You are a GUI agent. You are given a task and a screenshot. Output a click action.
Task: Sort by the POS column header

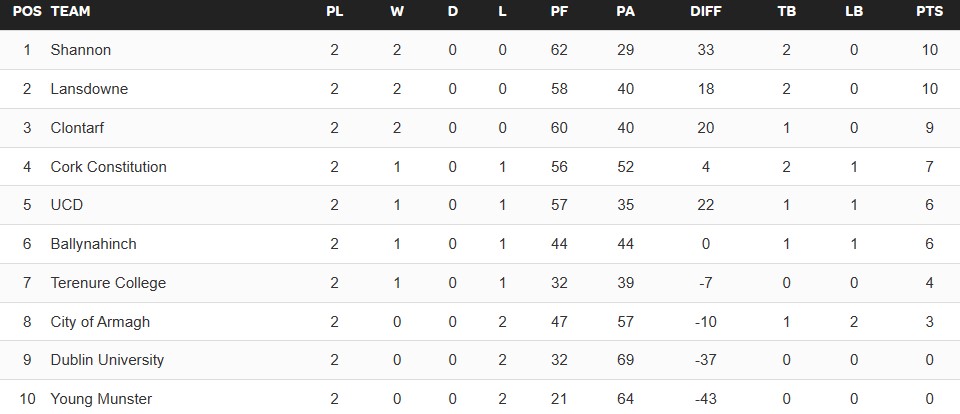point(27,12)
